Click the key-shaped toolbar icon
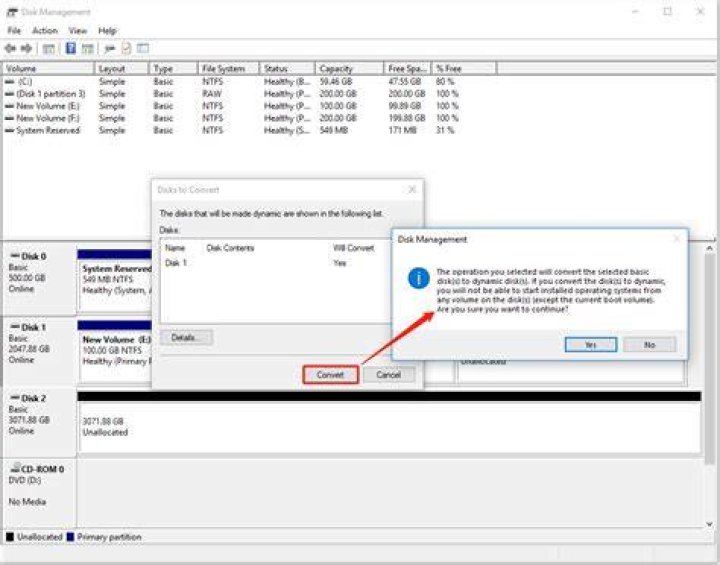The height and width of the screenshot is (565, 720). [109, 48]
